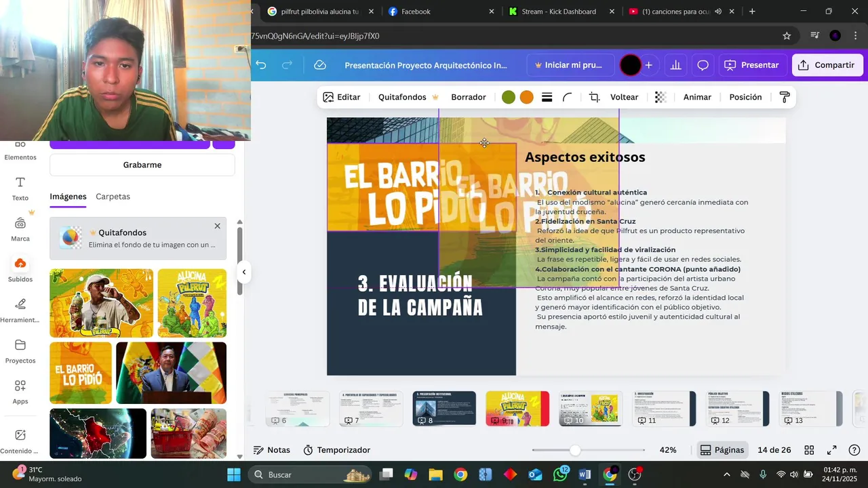Click the Editar image button

coord(342,97)
